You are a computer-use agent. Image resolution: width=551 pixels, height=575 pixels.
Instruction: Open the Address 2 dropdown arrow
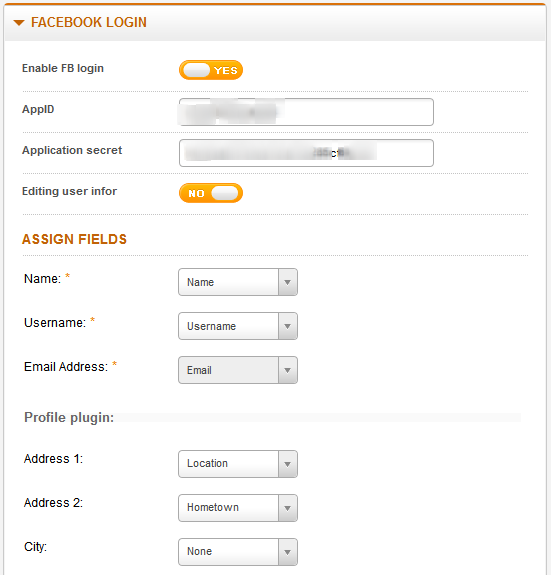point(288,508)
